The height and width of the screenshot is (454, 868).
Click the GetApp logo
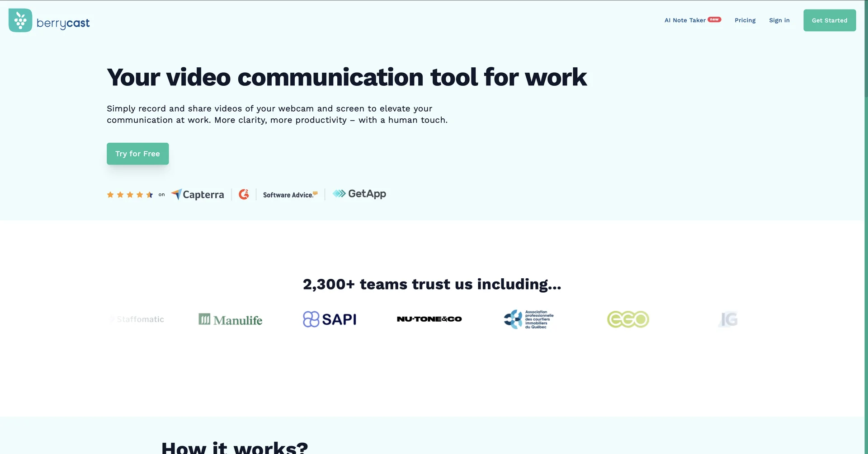pyautogui.click(x=359, y=194)
